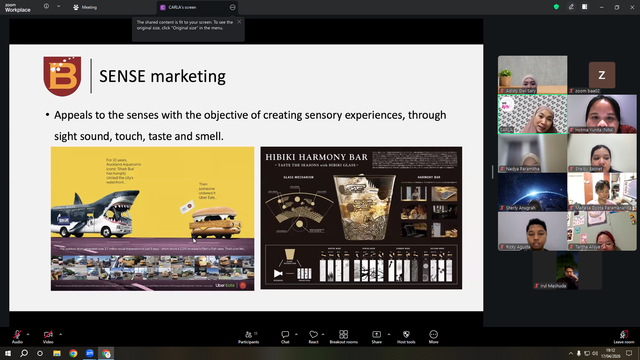Screen dimensions: 640x360
Task: Start camera with the Video button
Action: click(48, 337)
